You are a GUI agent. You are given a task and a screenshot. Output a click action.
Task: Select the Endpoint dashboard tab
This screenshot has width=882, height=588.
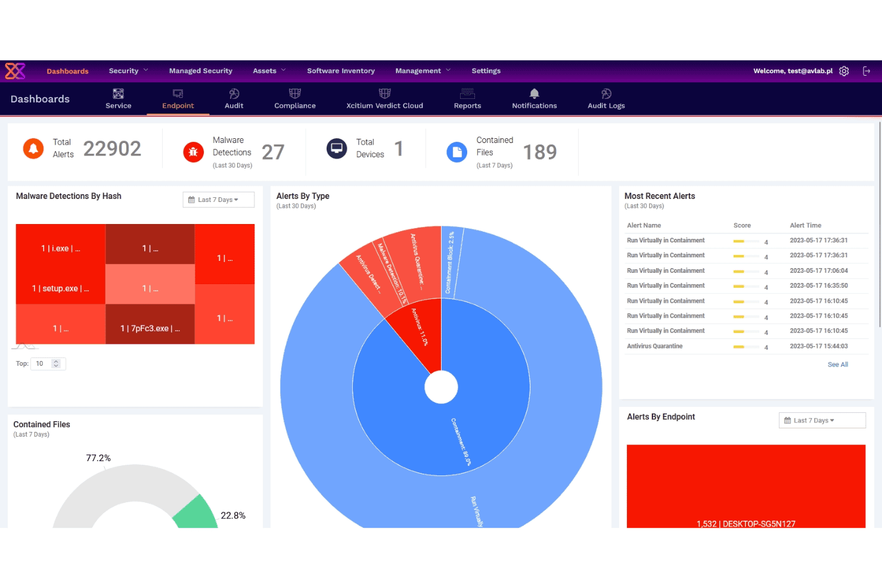pos(178,99)
